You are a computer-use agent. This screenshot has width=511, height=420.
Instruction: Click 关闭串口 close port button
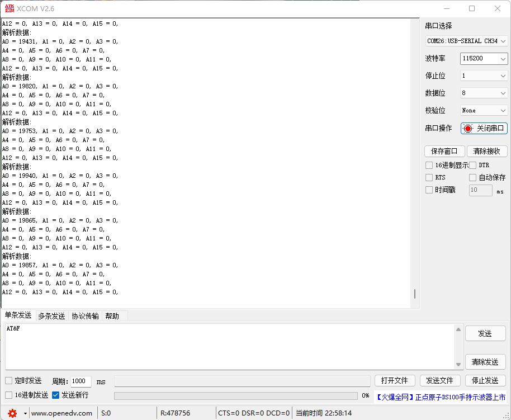tap(484, 129)
